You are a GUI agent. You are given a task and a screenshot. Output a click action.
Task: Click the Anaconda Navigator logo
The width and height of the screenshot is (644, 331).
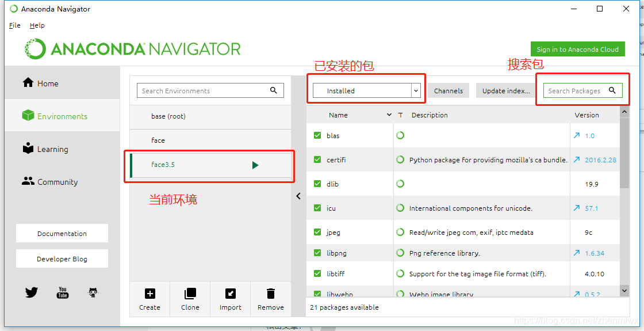click(132, 49)
